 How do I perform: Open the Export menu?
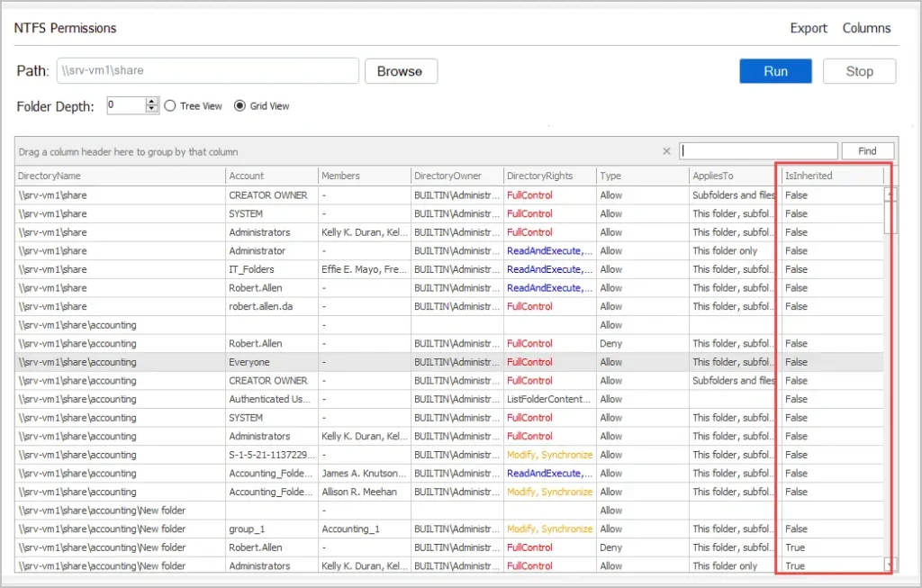point(808,28)
